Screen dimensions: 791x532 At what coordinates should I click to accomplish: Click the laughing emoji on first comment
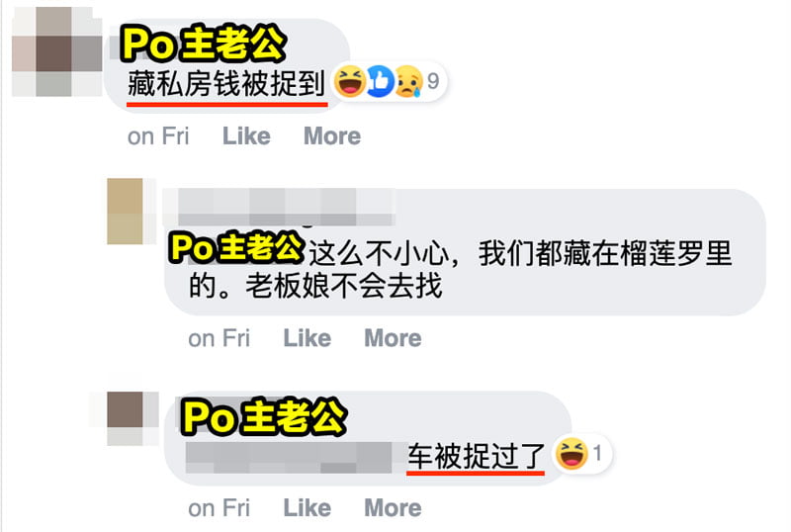pos(350,81)
